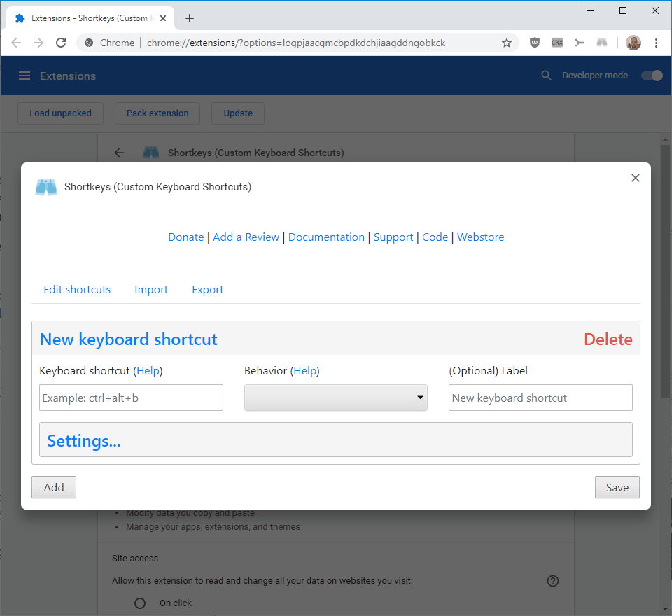Open the CRX extension toolbar icon
The height and width of the screenshot is (616, 672).
click(556, 43)
